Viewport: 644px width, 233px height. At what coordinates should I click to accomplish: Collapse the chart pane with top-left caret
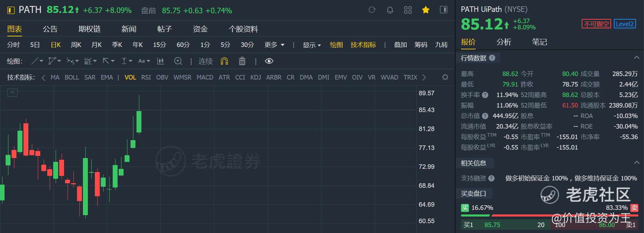[12, 92]
